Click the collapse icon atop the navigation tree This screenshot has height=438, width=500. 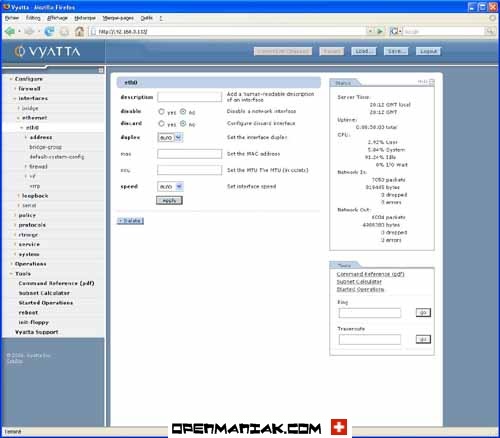pyautogui.click(x=101, y=70)
